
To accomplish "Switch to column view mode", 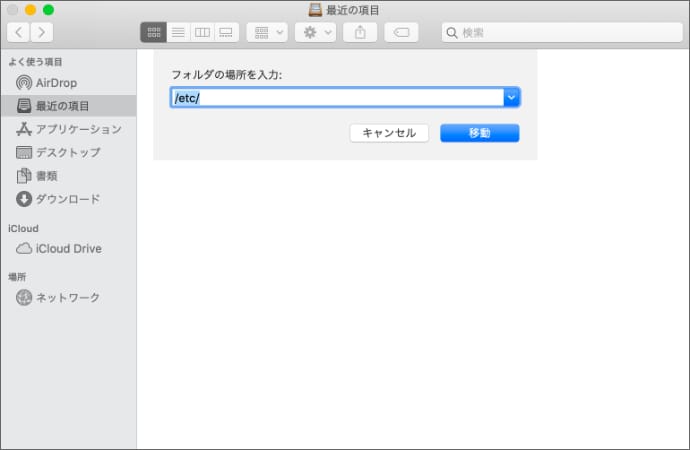I will point(202,32).
